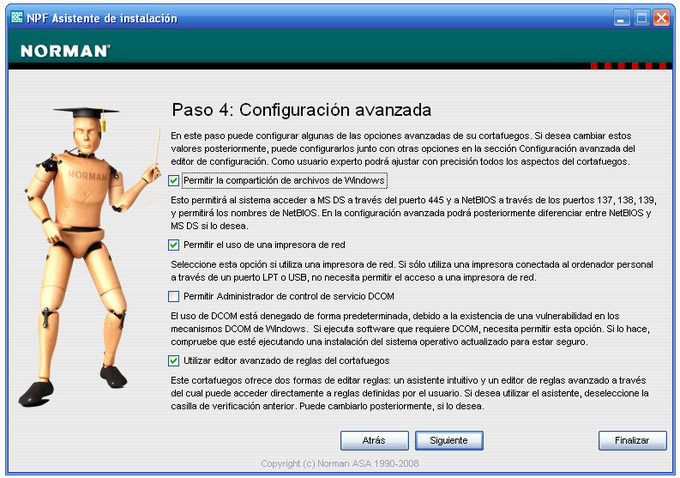Minimize the NPF installer window
The width and height of the screenshot is (680, 478).
coord(621,18)
